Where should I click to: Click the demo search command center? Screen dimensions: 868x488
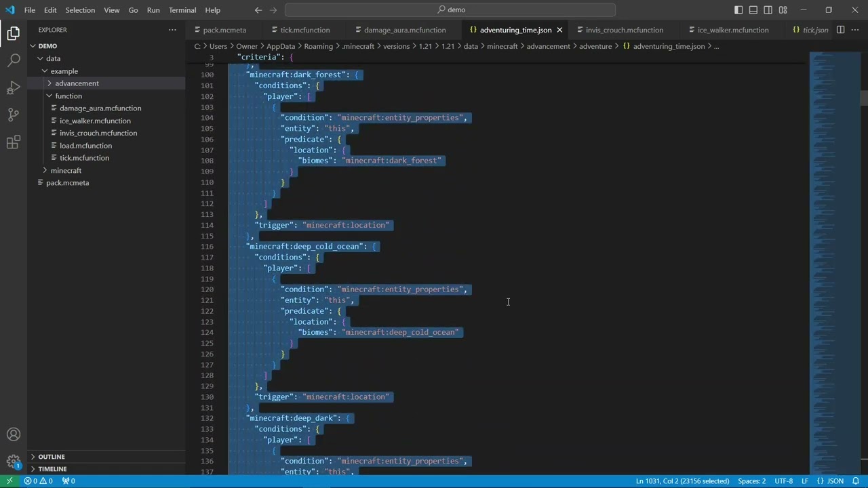point(450,10)
